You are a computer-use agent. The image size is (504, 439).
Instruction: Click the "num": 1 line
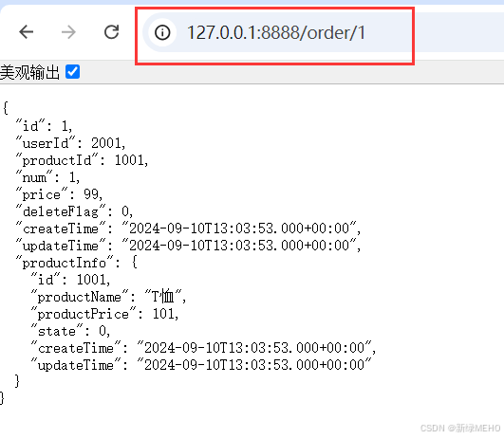click(x=47, y=177)
